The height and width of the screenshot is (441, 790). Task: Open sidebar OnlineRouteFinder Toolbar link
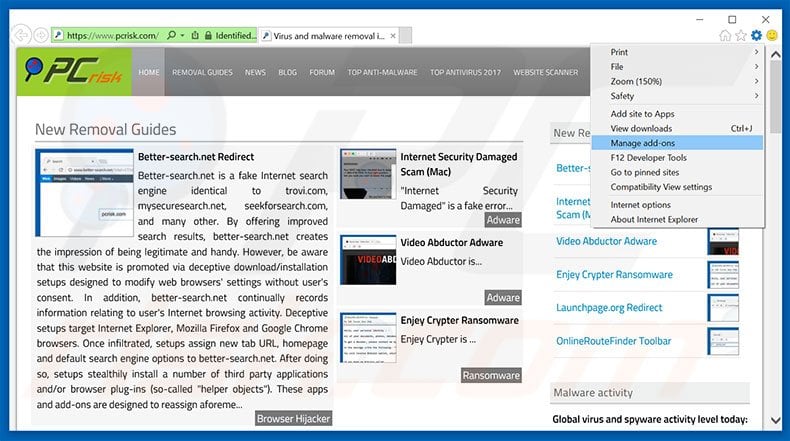pyautogui.click(x=614, y=341)
